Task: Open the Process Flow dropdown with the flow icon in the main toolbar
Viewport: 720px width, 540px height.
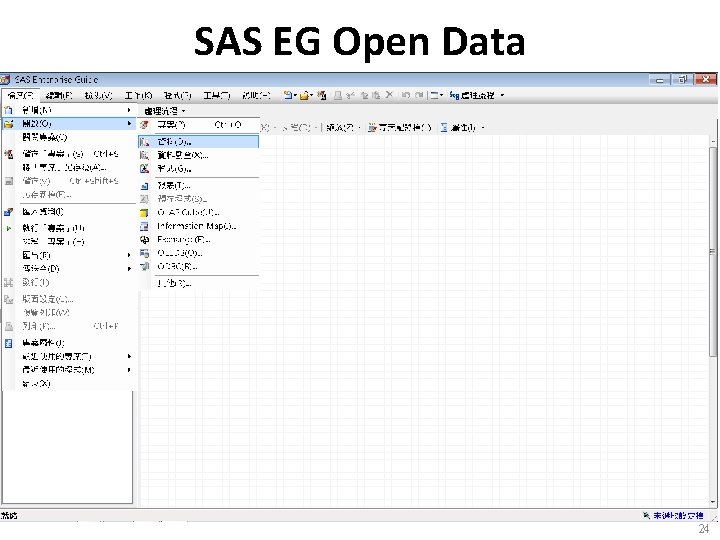Action: tap(477, 95)
